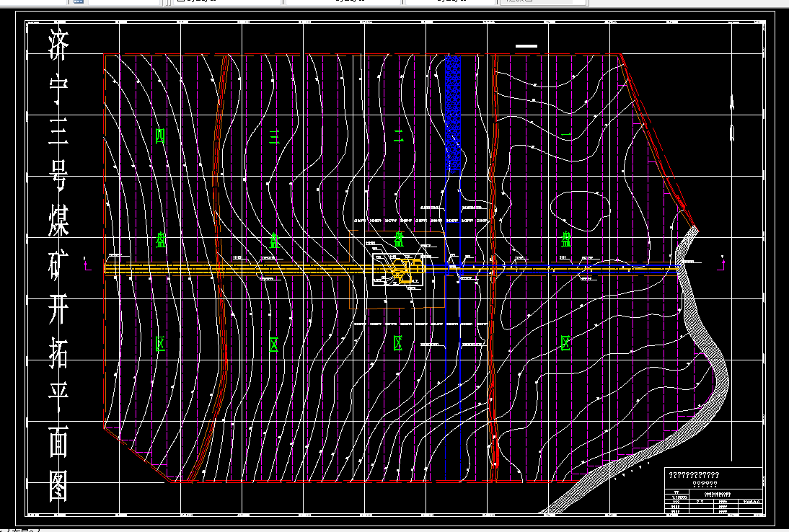Viewport: 789px width, 532px height.
Task: Click the white title character 宁
Action: [58, 91]
